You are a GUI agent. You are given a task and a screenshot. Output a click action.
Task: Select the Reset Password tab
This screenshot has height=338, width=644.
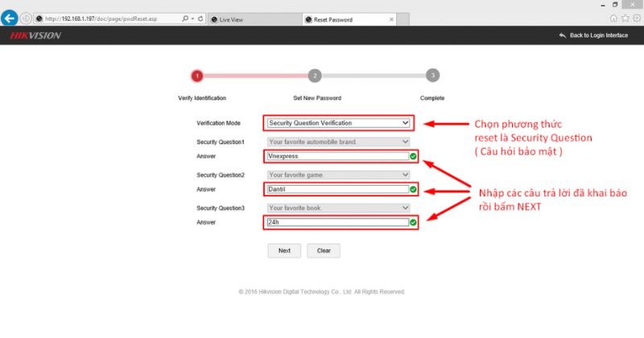338,18
